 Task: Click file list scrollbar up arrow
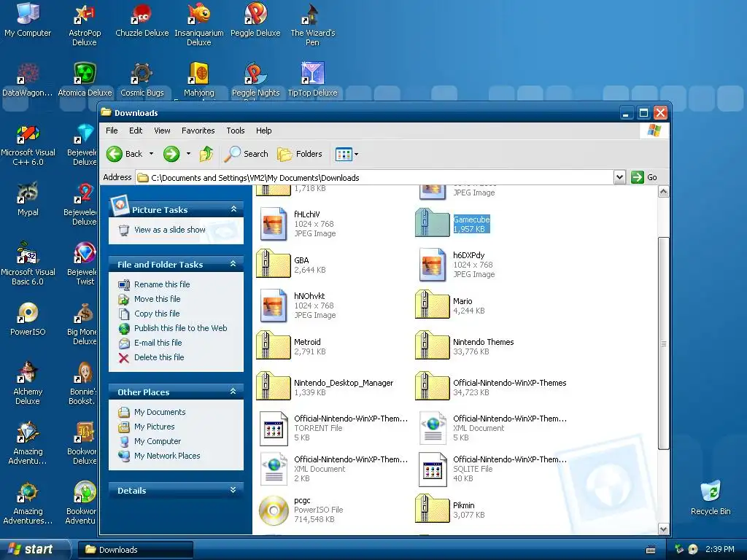pos(663,192)
